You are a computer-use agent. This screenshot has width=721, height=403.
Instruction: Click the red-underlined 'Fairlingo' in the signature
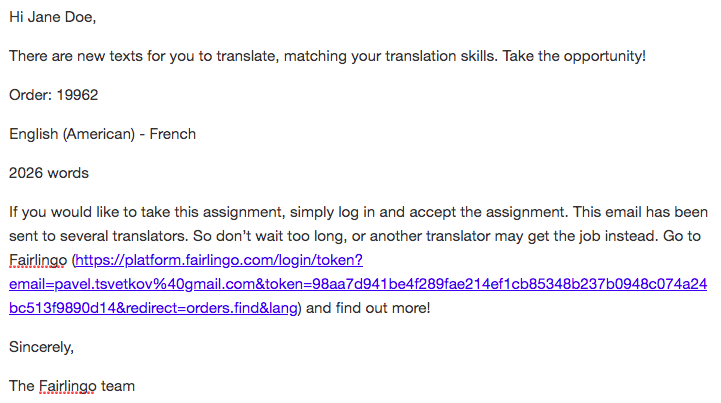[x=68, y=386]
